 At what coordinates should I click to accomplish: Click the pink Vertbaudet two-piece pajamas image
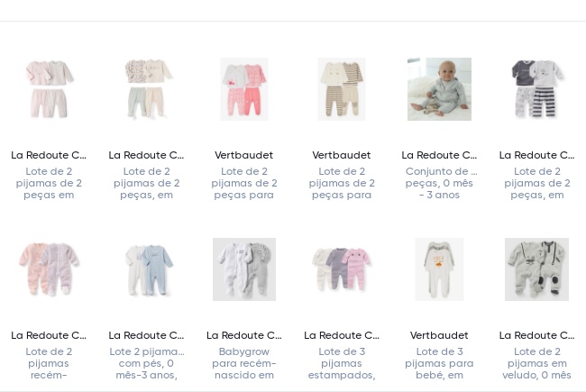(x=244, y=89)
